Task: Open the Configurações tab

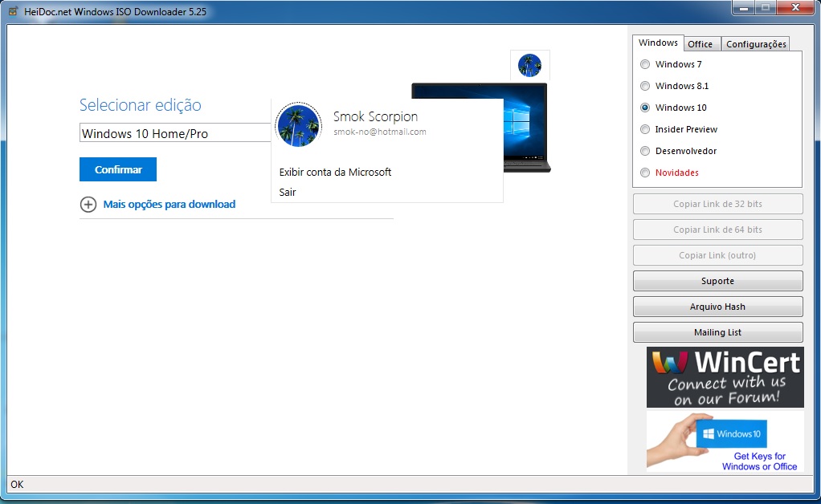Action: click(756, 44)
